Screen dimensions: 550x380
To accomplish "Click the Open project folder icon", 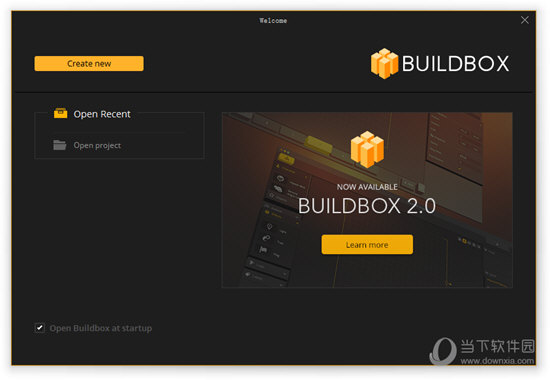I will pyautogui.click(x=60, y=145).
